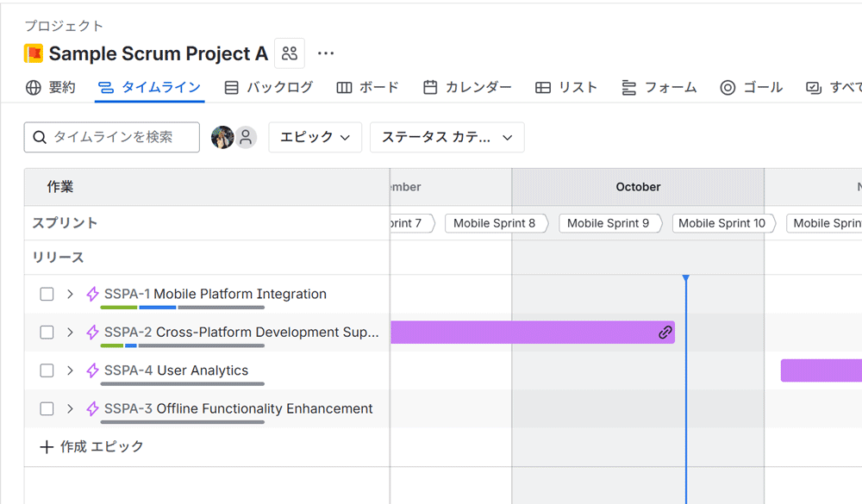The width and height of the screenshot is (862, 504).
Task: Open the ステータス カテゴリー dropdown
Action: pyautogui.click(x=447, y=137)
